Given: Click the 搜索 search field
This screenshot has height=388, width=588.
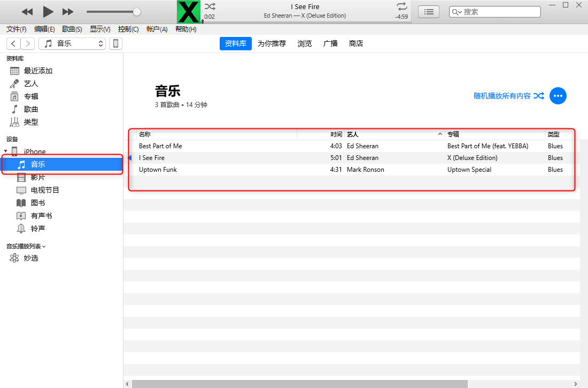Looking at the screenshot, I should (x=494, y=12).
